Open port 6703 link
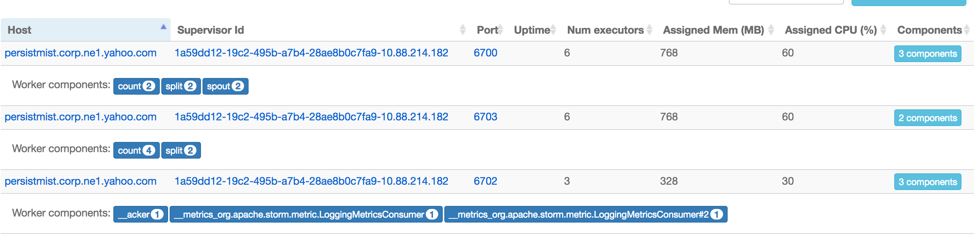980x243 pixels. tap(485, 117)
